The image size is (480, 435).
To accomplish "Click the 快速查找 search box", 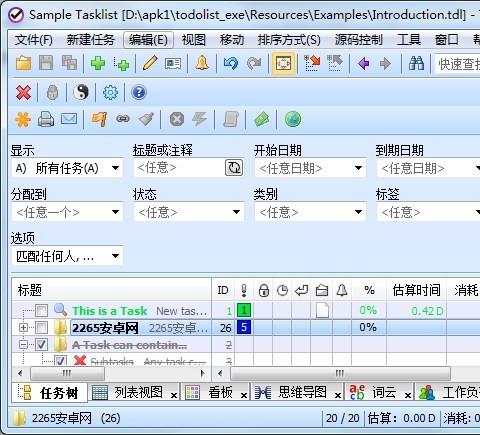I will 457,63.
